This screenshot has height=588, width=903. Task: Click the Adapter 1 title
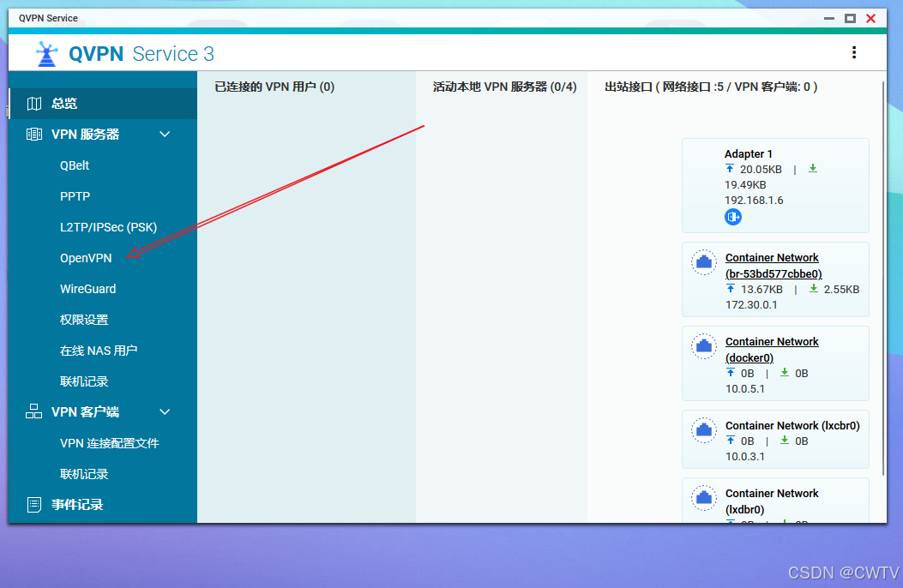click(748, 154)
